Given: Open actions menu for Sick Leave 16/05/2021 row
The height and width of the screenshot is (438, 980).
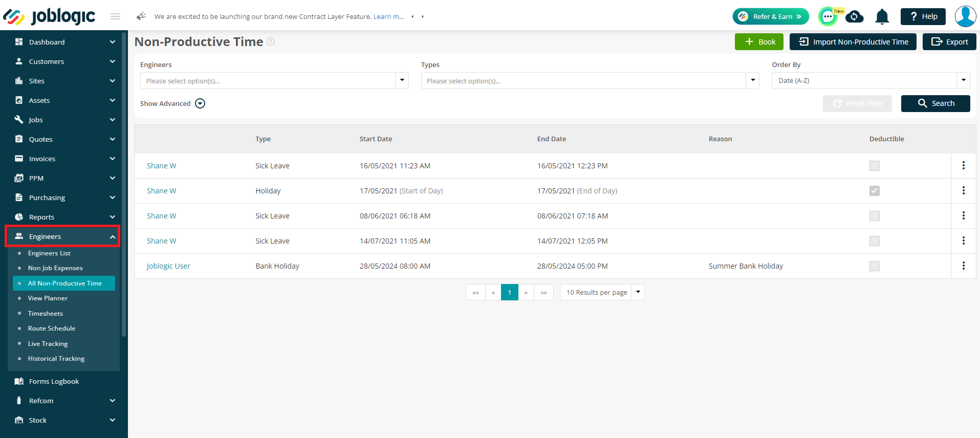Looking at the screenshot, I should tap(963, 165).
